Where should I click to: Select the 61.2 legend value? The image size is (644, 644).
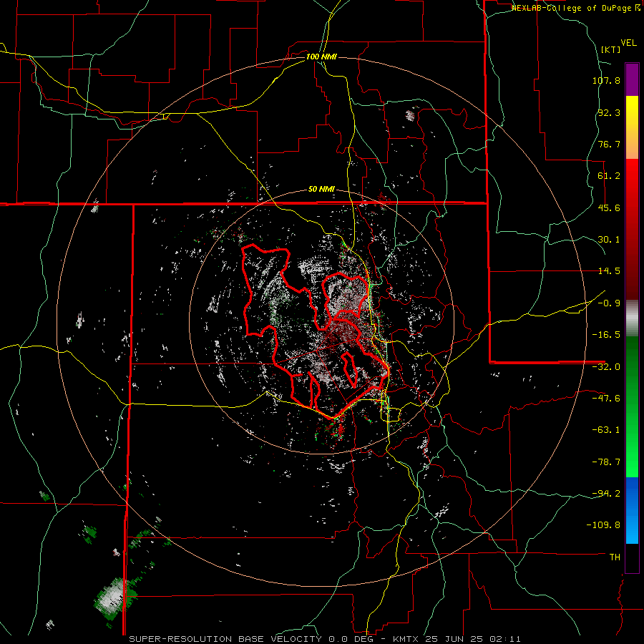pyautogui.click(x=609, y=176)
